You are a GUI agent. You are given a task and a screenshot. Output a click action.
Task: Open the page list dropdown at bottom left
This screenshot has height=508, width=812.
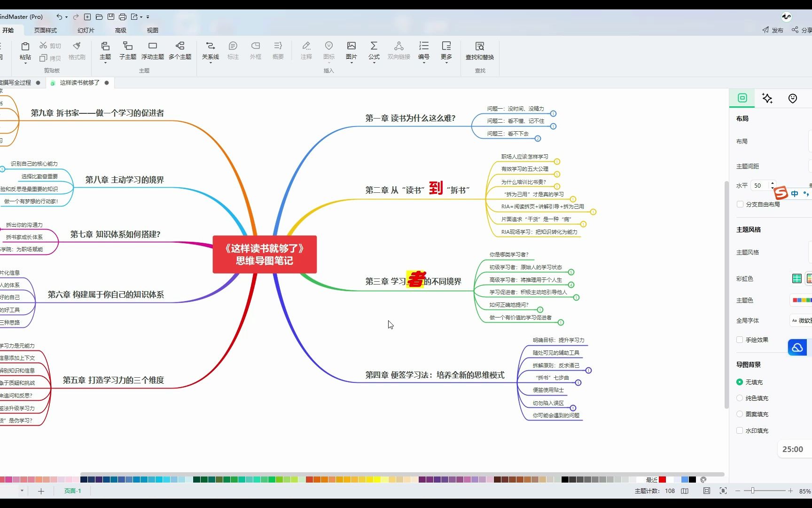pyautogui.click(x=22, y=491)
